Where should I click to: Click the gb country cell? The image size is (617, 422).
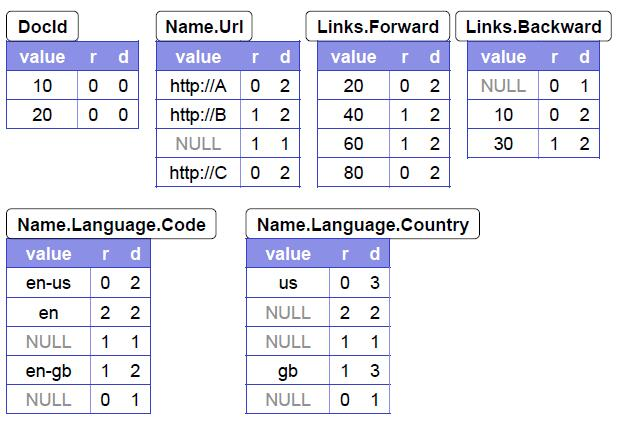pyautogui.click(x=288, y=370)
